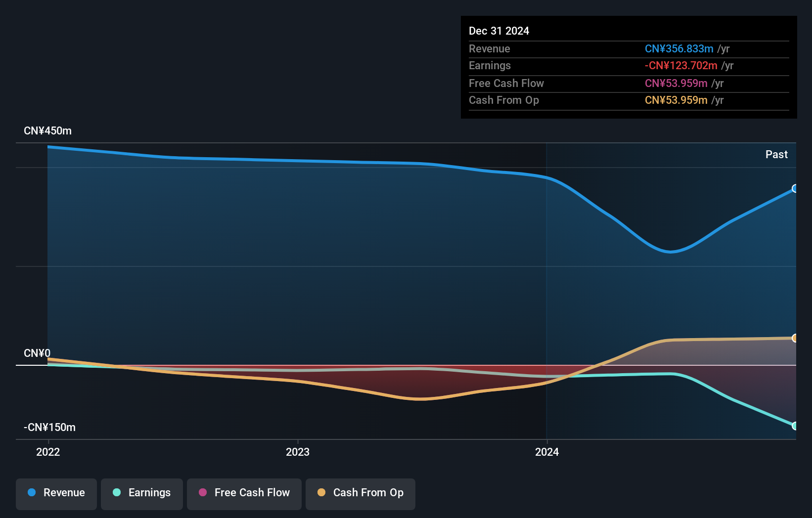The height and width of the screenshot is (518, 812).
Task: Click the Revenue row label in tooltip
Action: coord(490,48)
